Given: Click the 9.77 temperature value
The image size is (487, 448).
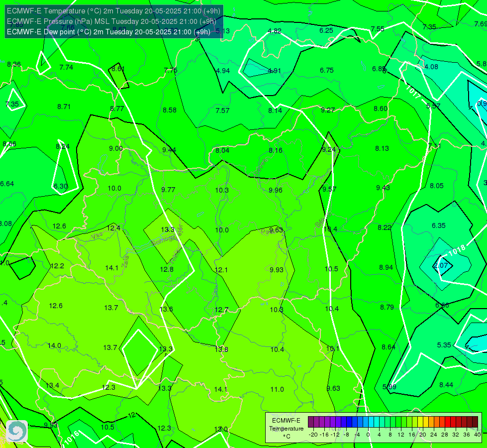Looking at the screenshot, I should pyautogui.click(x=168, y=190).
